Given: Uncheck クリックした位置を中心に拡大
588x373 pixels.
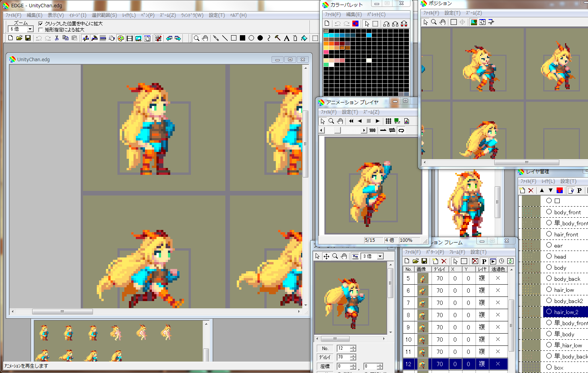Looking at the screenshot, I should click(x=41, y=23).
